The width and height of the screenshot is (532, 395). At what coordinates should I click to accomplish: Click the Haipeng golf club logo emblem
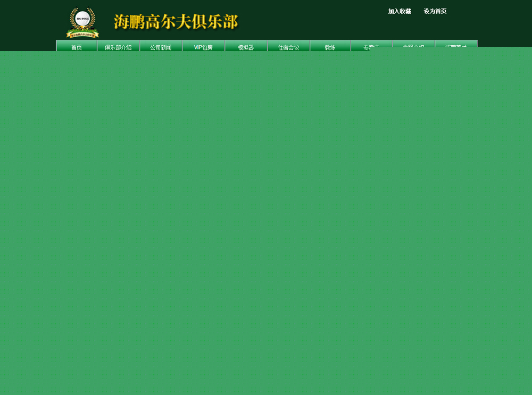point(82,23)
